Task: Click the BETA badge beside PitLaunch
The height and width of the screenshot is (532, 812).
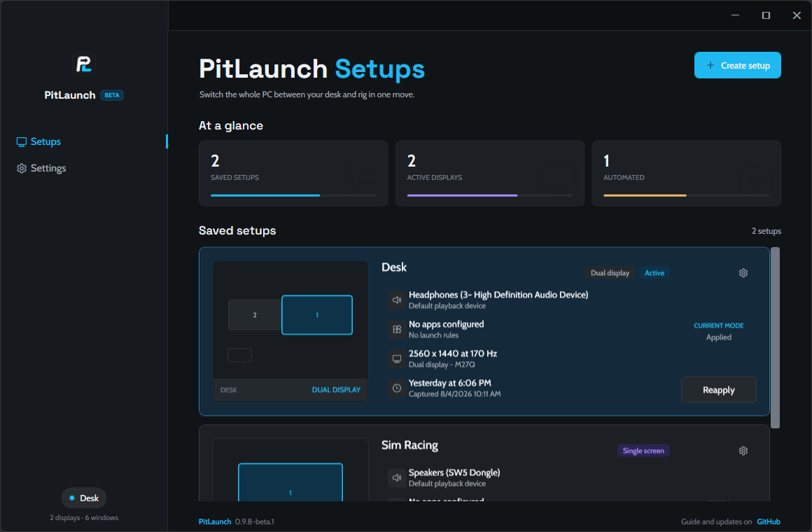Action: (112, 95)
